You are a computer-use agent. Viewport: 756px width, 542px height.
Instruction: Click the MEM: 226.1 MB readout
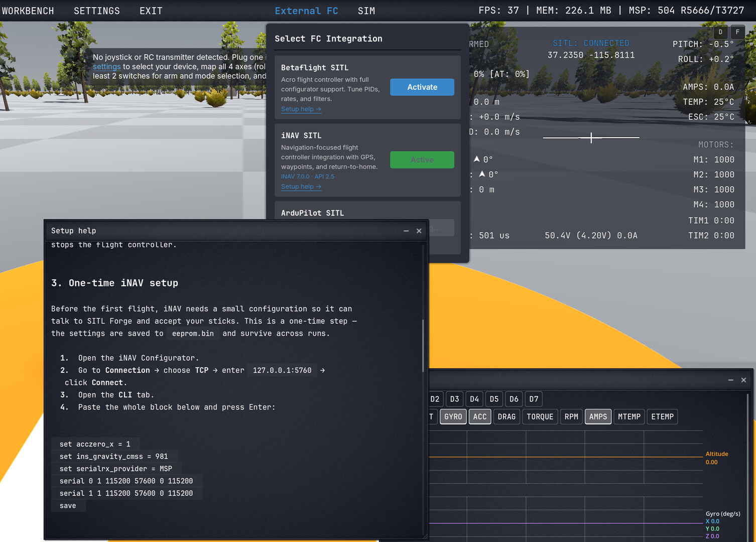pyautogui.click(x=573, y=11)
